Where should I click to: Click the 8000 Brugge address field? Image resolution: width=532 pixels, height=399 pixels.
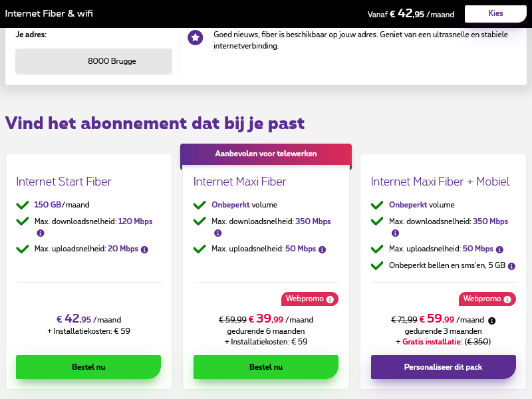(x=94, y=61)
